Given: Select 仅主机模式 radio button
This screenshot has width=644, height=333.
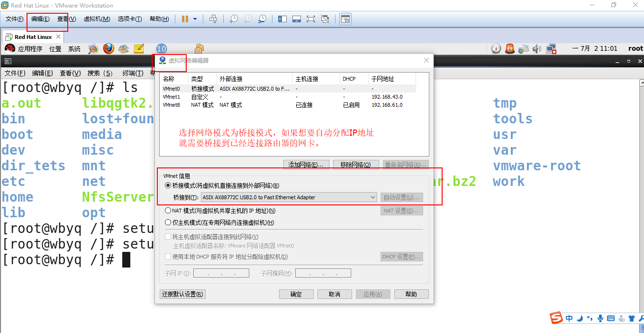Looking at the screenshot, I should coord(168,222).
